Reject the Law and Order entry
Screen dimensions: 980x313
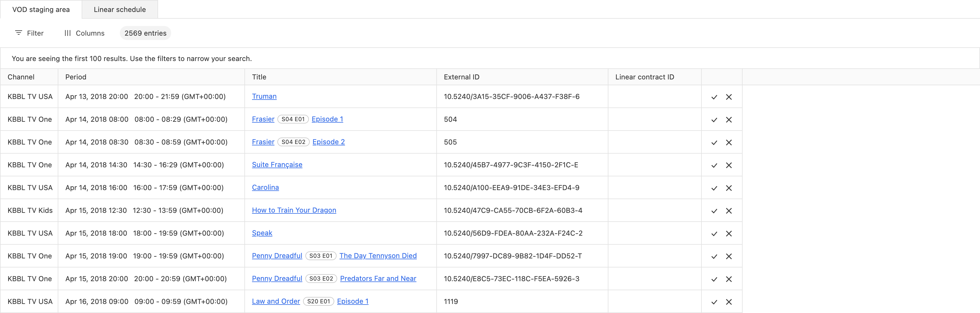point(729,302)
